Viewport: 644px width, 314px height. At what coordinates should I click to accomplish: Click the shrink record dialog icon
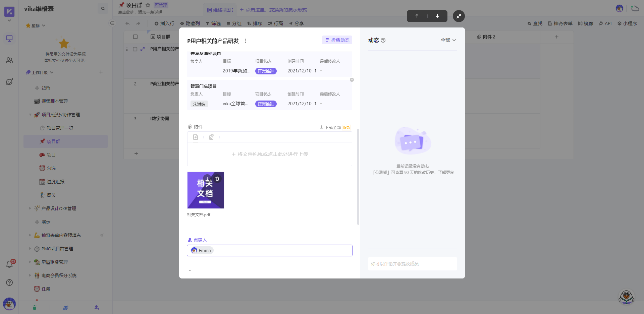coord(459,16)
